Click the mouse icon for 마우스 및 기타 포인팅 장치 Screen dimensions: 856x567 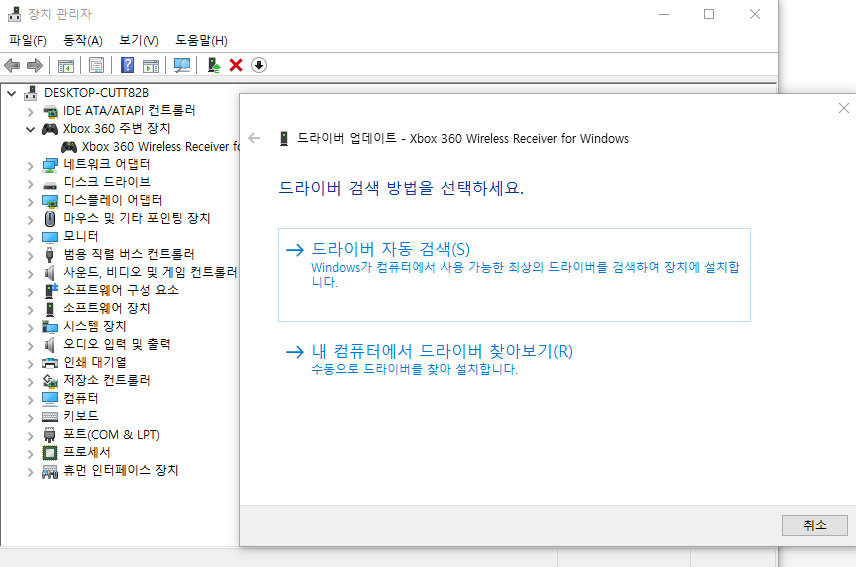(x=50, y=219)
